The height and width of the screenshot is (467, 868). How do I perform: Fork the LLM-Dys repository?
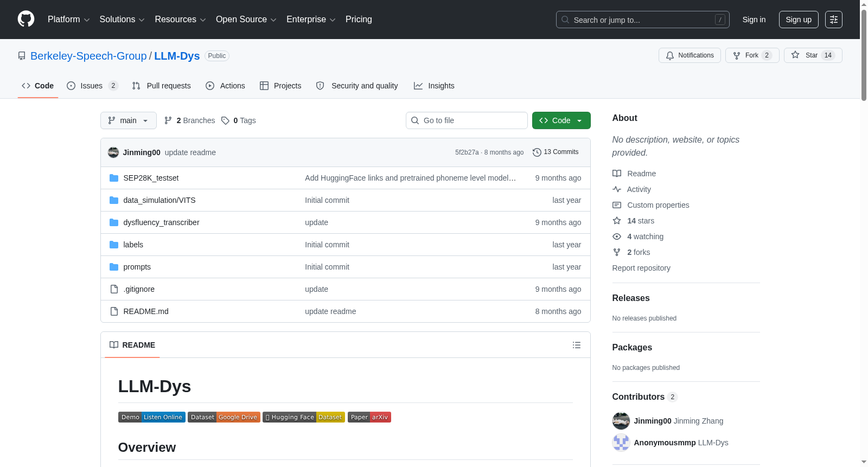752,55
